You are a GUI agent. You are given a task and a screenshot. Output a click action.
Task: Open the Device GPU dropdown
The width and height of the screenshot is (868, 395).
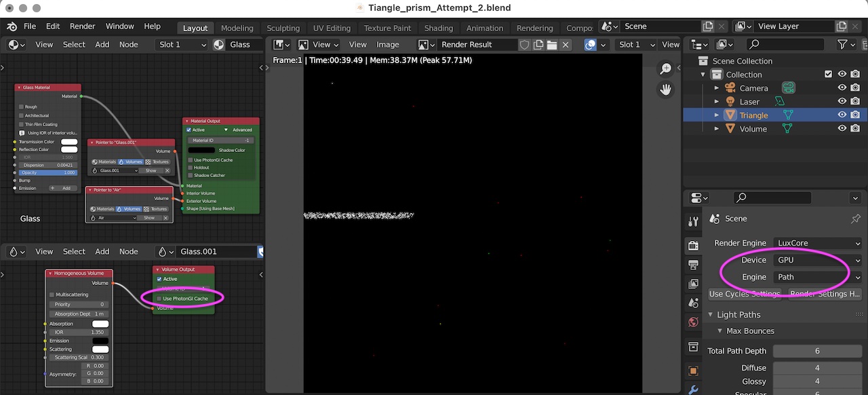pos(817,260)
